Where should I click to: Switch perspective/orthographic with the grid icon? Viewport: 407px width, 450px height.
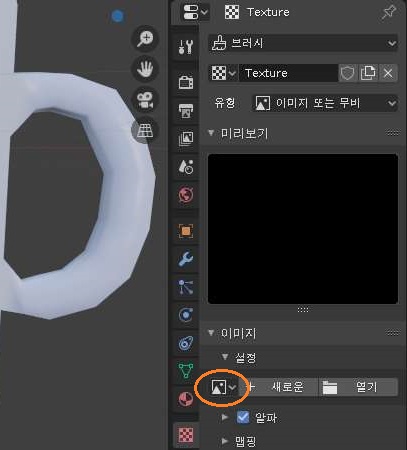point(145,130)
